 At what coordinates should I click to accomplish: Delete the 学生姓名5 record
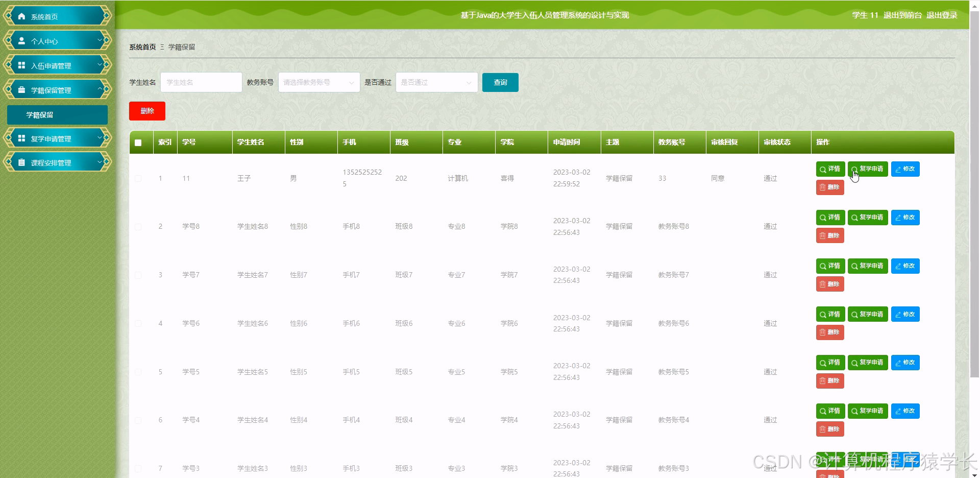pyautogui.click(x=830, y=381)
